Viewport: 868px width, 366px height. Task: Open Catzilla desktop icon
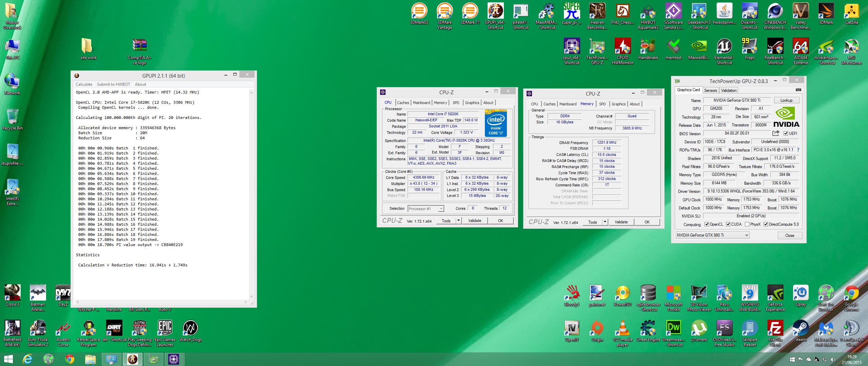tap(851, 14)
